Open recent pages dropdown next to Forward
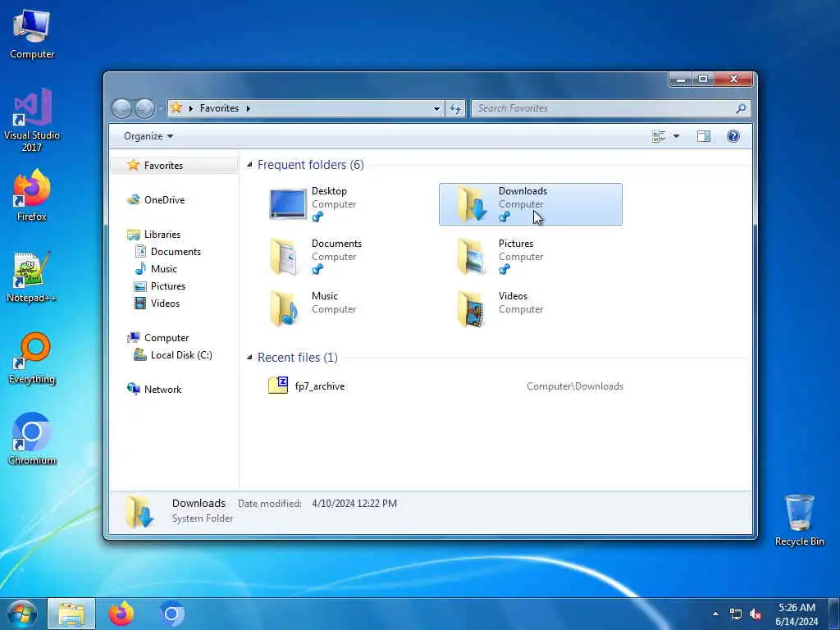The width and height of the screenshot is (840, 630). tap(160, 109)
